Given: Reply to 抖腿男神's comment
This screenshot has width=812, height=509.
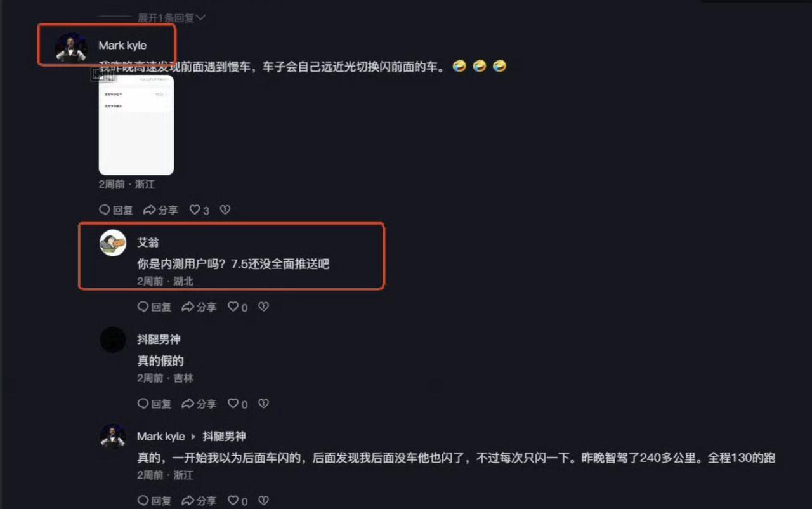Looking at the screenshot, I should click(155, 404).
